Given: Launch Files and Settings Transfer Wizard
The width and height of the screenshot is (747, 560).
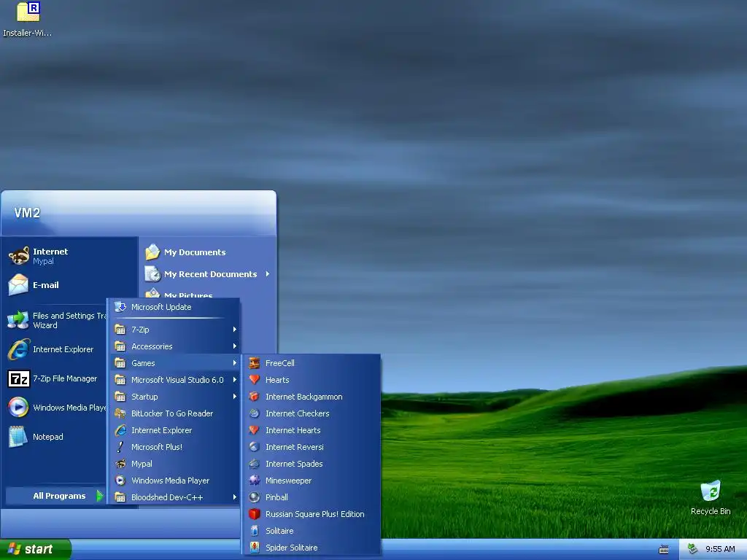Looking at the screenshot, I should coord(56,320).
